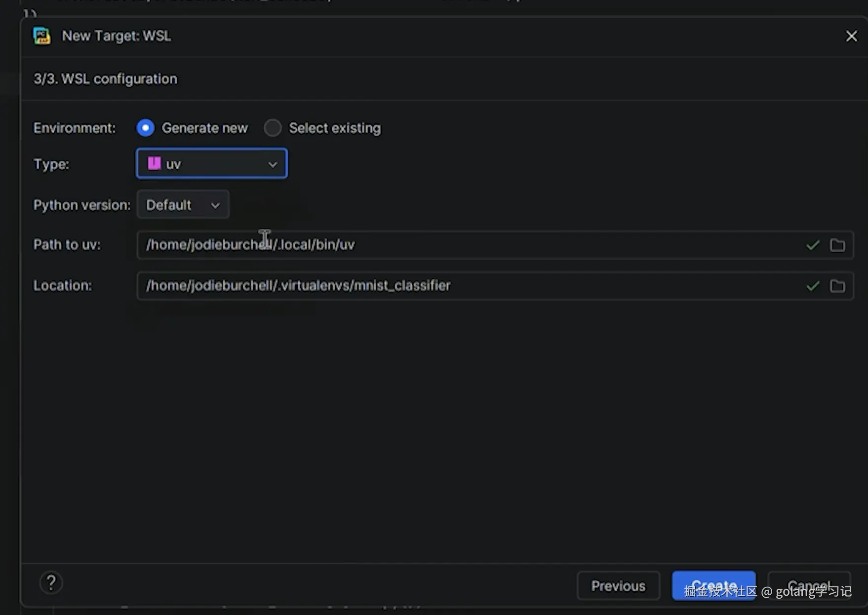Close the New Target: WSL dialog
The width and height of the screenshot is (868, 615).
(x=851, y=36)
